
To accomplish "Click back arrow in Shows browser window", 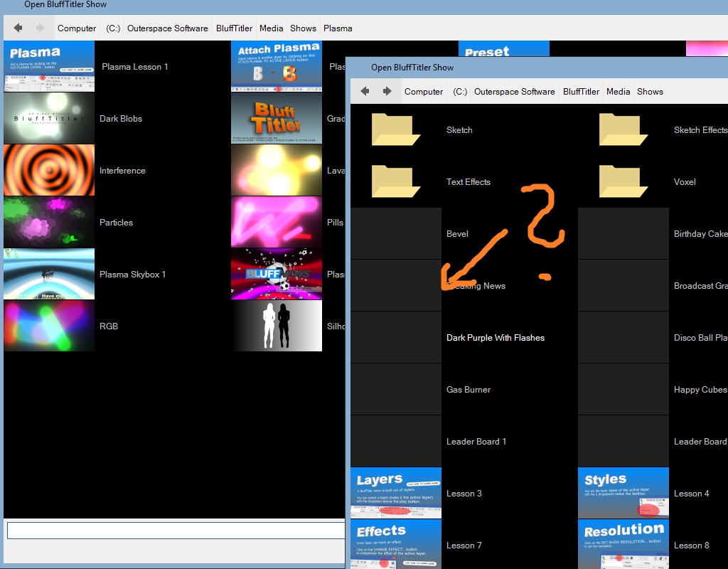I will pos(365,91).
